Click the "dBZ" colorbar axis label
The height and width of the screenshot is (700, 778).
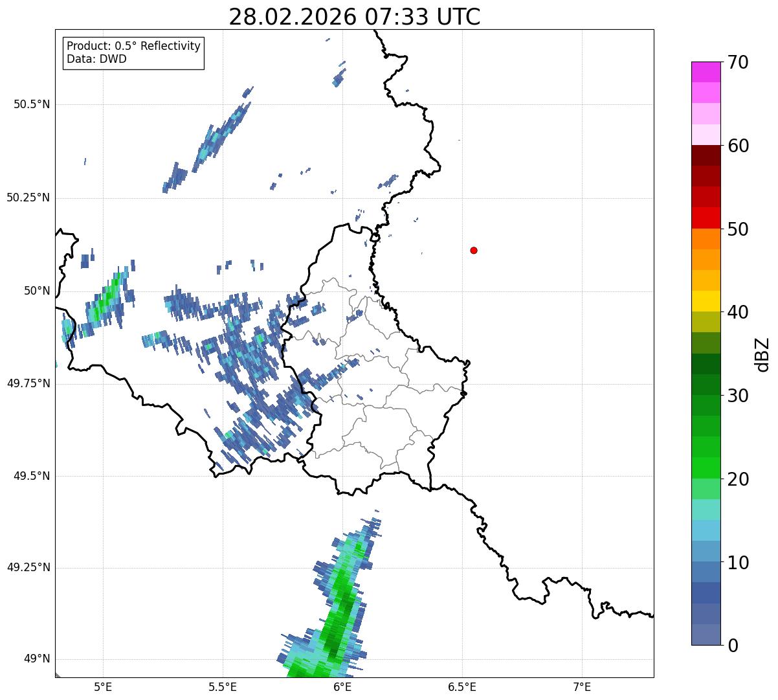point(762,354)
